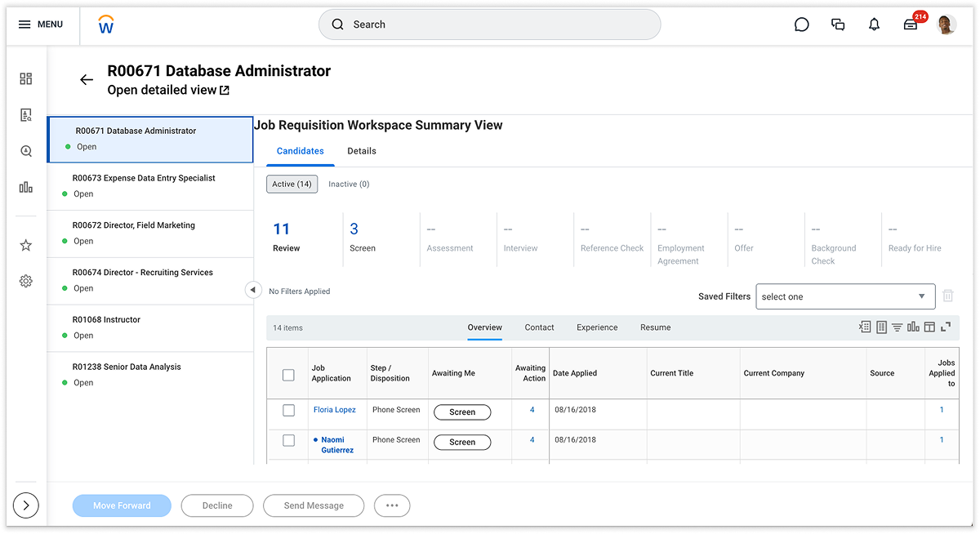Open the worksheet view icon next to Excel export
980x534 pixels.
click(881, 327)
